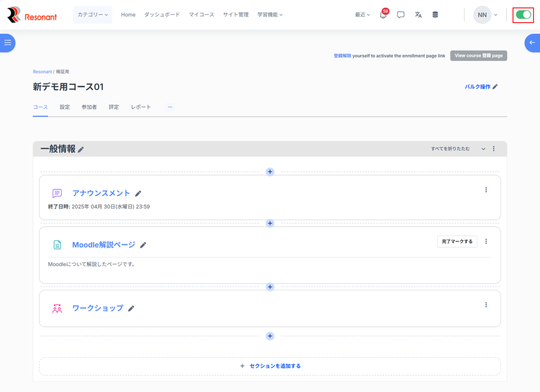Screen dimensions: 540x392
Task: Click the Resonant logo
Action: [x=32, y=15]
